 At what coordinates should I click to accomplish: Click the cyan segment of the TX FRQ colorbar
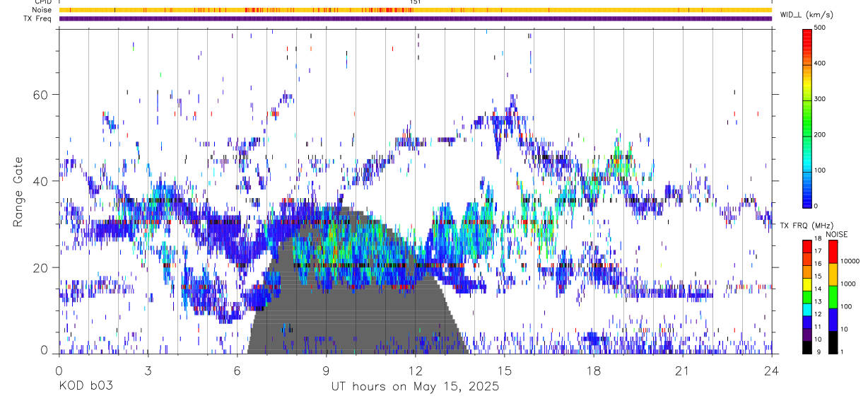click(807, 309)
